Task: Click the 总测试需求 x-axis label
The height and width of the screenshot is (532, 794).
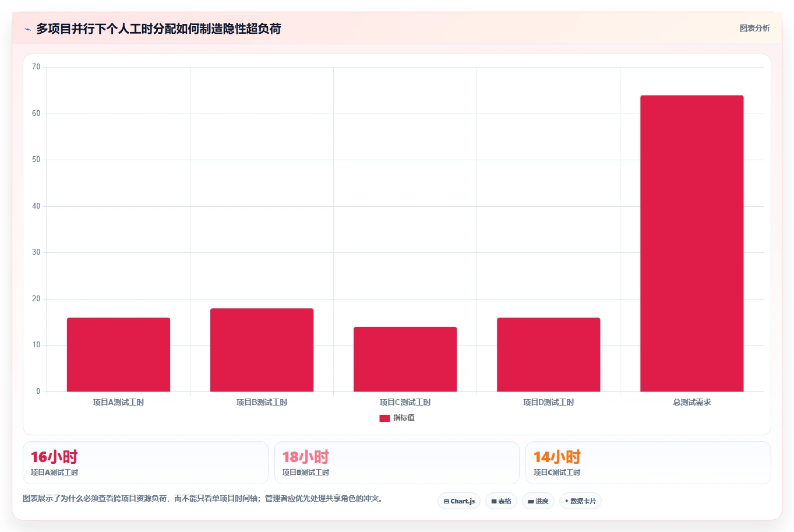Action: coord(691,402)
